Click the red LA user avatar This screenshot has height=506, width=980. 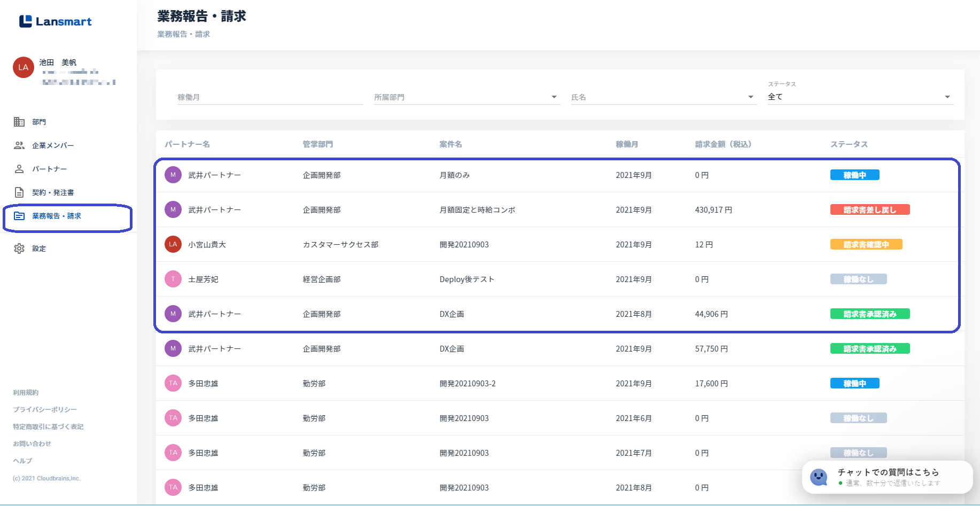(x=24, y=67)
